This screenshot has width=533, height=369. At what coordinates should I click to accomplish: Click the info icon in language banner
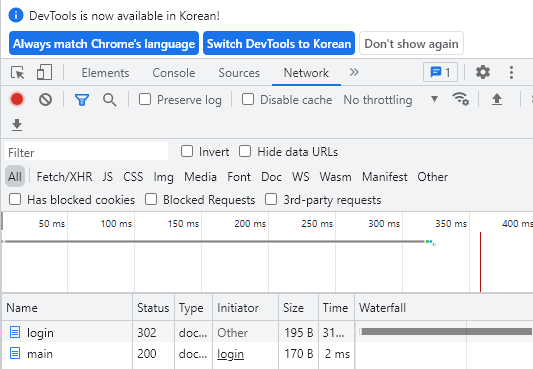point(16,16)
